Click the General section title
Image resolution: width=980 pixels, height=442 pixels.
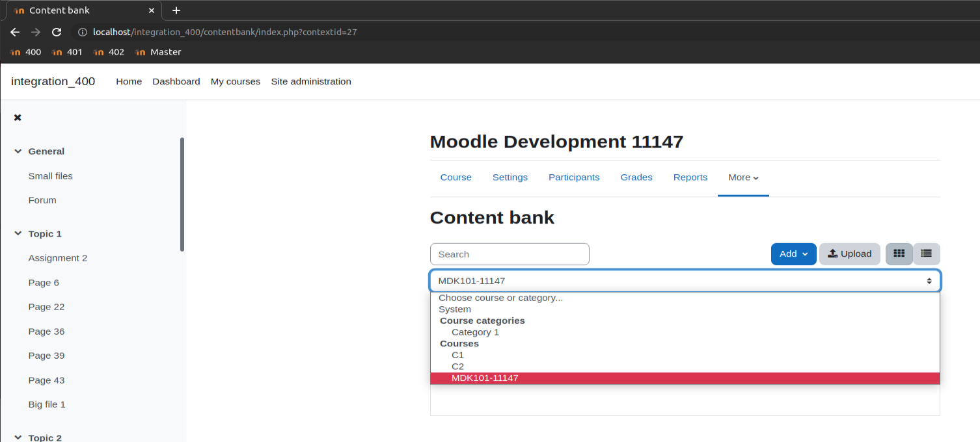46,151
